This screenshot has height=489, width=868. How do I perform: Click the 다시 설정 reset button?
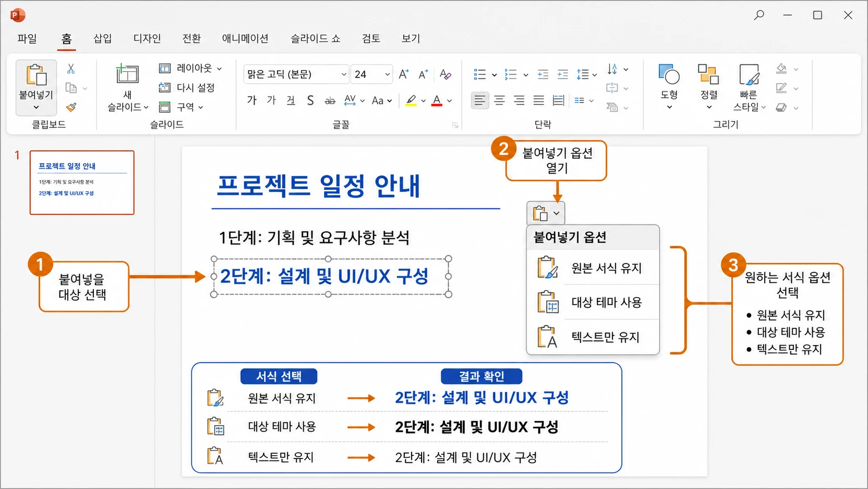point(186,87)
